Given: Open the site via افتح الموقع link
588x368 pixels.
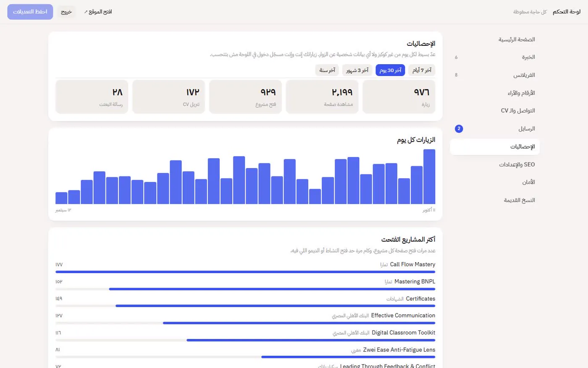Looking at the screenshot, I should (98, 12).
